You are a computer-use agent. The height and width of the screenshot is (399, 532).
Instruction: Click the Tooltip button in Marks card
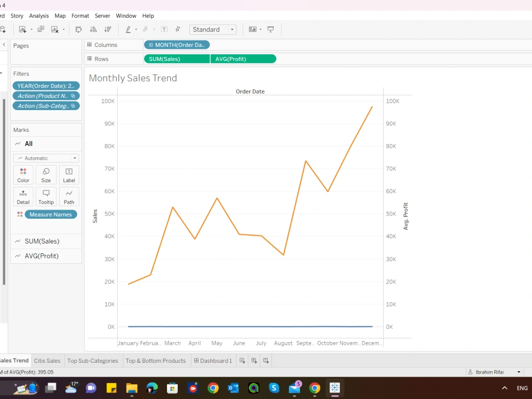(46, 196)
